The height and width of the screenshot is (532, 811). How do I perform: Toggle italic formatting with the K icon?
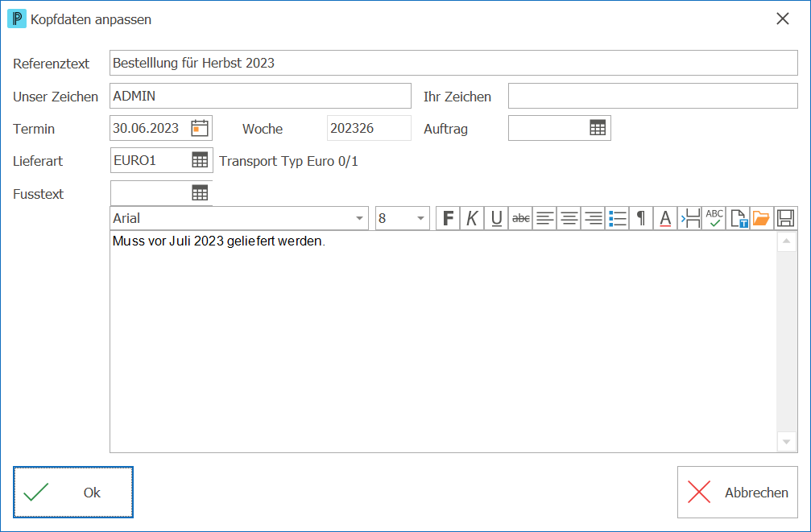[472, 218]
